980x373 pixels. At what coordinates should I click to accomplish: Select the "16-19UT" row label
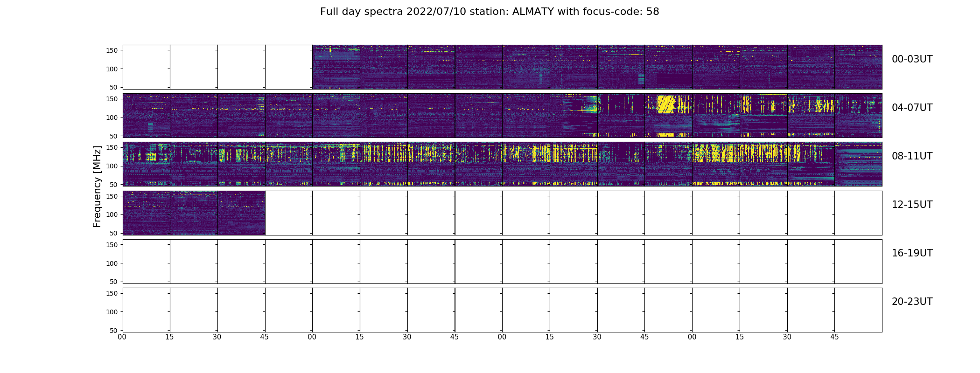912,253
